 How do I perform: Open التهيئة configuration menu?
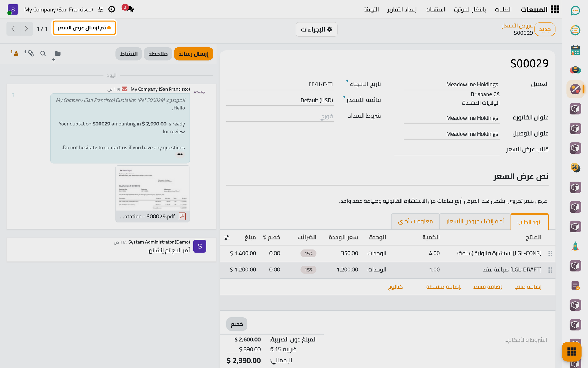[371, 10]
